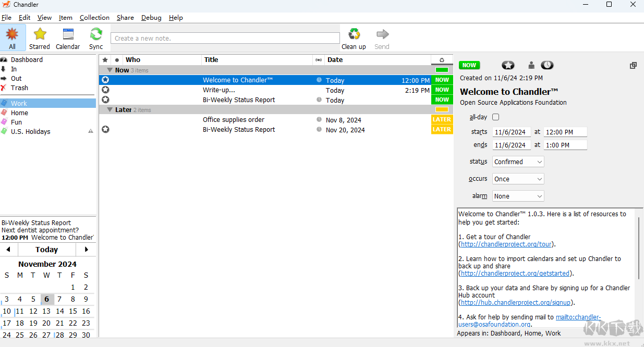The width and height of the screenshot is (644, 347).
Task: Open the status Confirmed dropdown
Action: (518, 162)
